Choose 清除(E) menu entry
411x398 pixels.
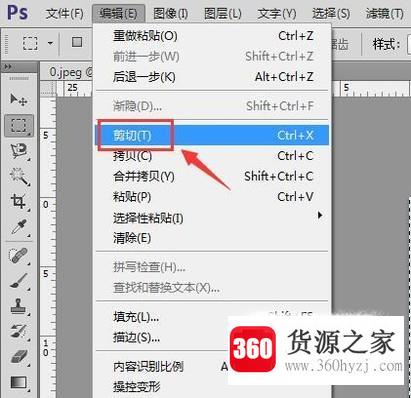coord(213,238)
